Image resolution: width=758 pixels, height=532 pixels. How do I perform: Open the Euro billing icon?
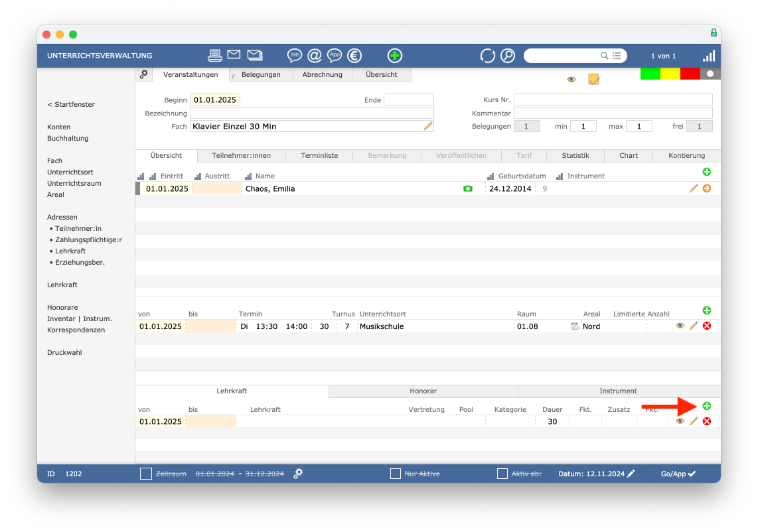354,56
